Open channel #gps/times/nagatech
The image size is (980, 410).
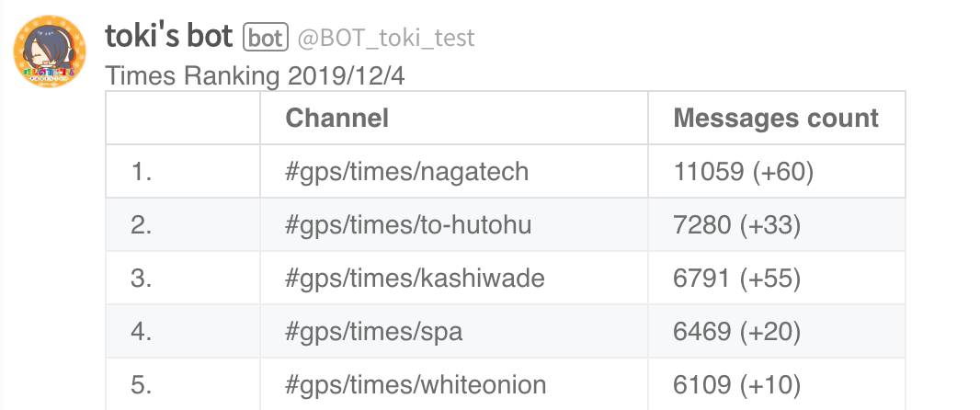tap(407, 171)
